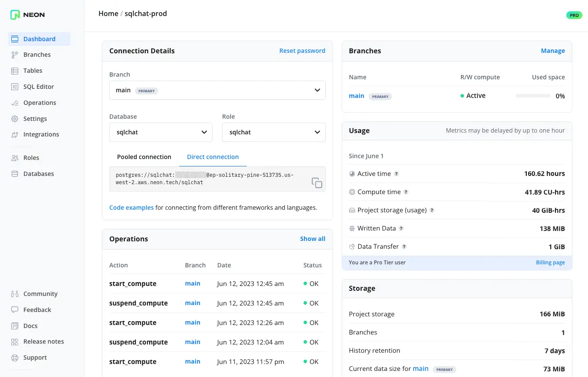The width and height of the screenshot is (588, 377).
Task: Copy the connection string
Action: click(x=317, y=183)
